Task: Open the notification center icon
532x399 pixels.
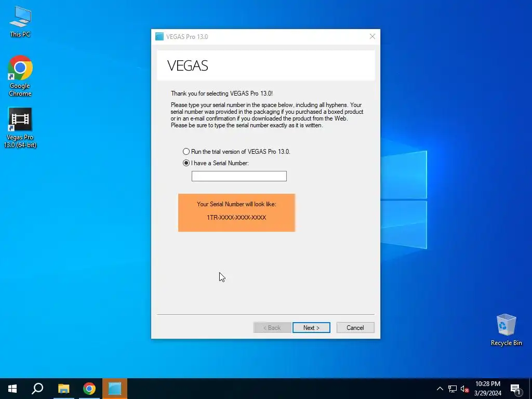Action: pyautogui.click(x=516, y=389)
